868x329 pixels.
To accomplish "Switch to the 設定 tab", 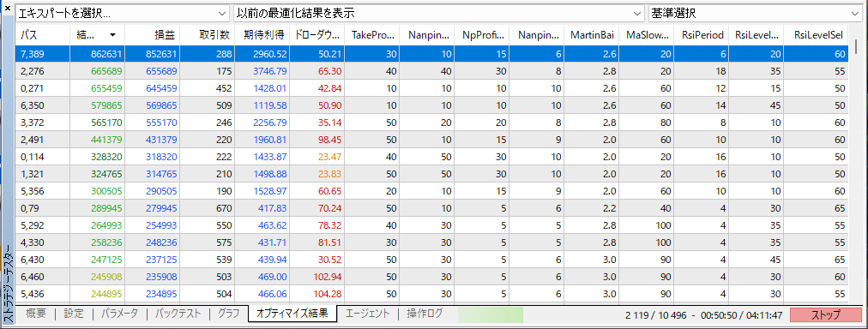I will click(x=74, y=314).
